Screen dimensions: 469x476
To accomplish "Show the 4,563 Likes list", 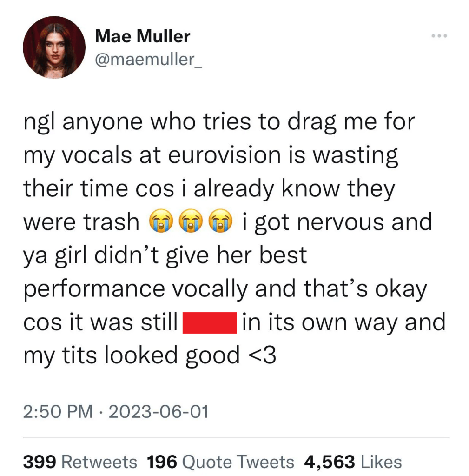I will [x=353, y=462].
